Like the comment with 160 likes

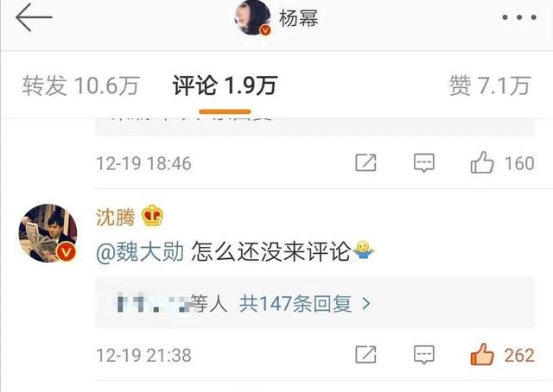502,163
